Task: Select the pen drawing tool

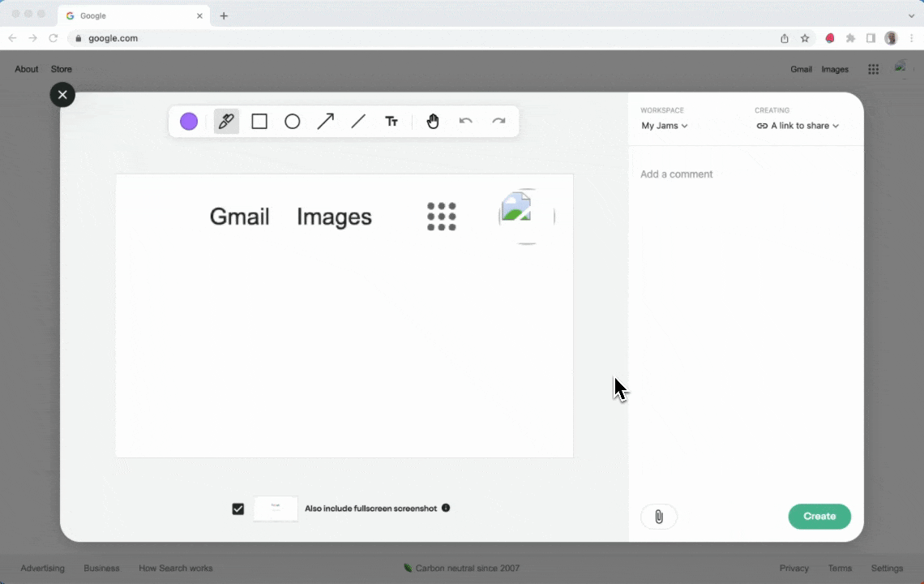Action: 226,122
